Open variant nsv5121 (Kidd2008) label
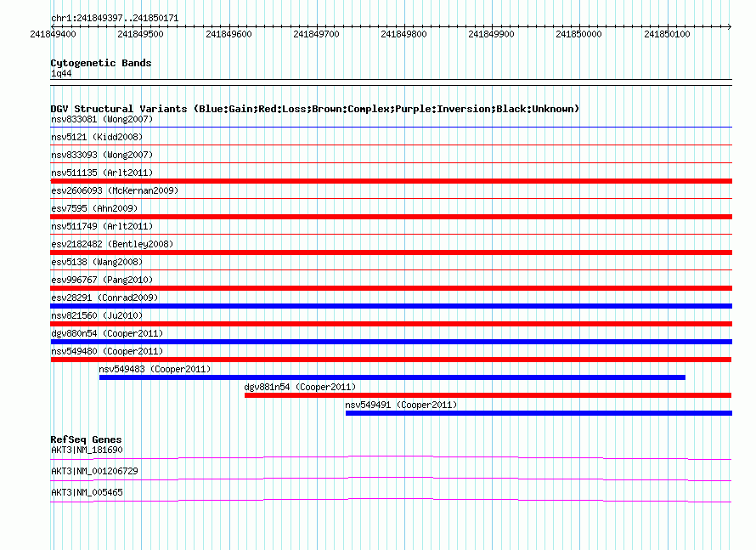756x550 pixels. coord(97,137)
